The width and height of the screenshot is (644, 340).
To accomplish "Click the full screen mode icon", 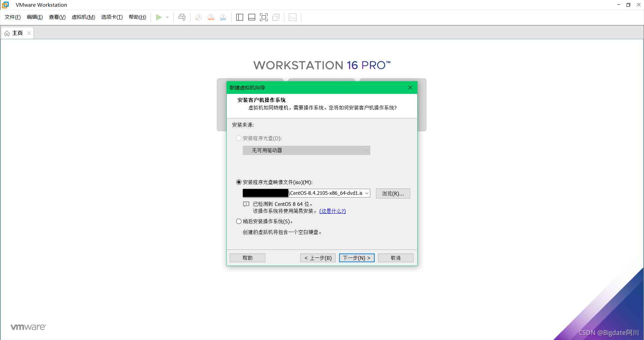I will click(264, 17).
